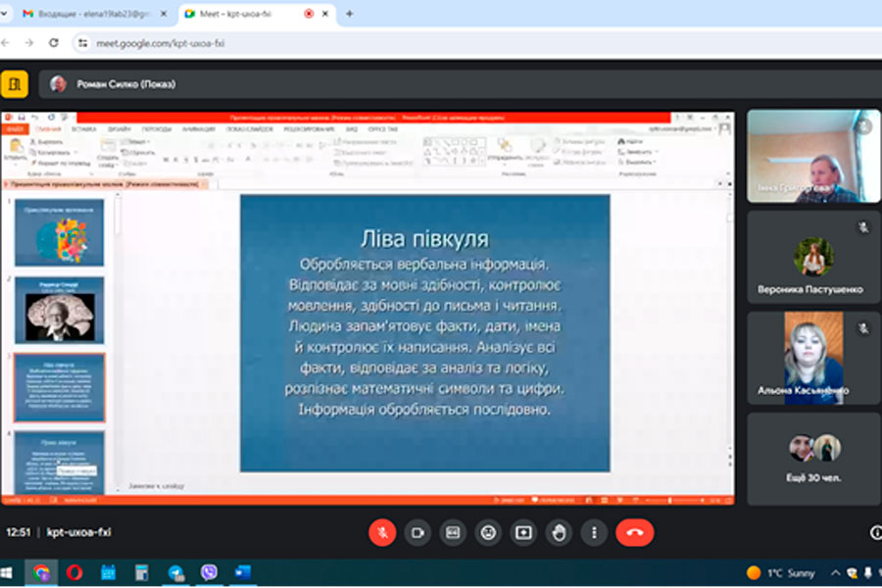
Task: Click the Present now screen-share button
Action: [x=523, y=532]
